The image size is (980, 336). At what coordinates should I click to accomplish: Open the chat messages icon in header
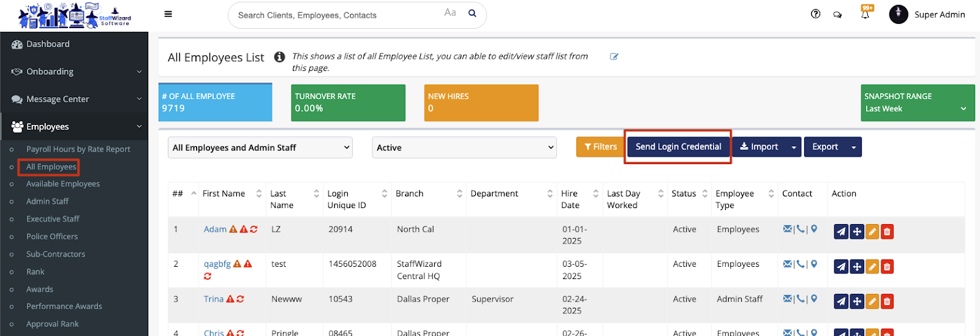837,15
